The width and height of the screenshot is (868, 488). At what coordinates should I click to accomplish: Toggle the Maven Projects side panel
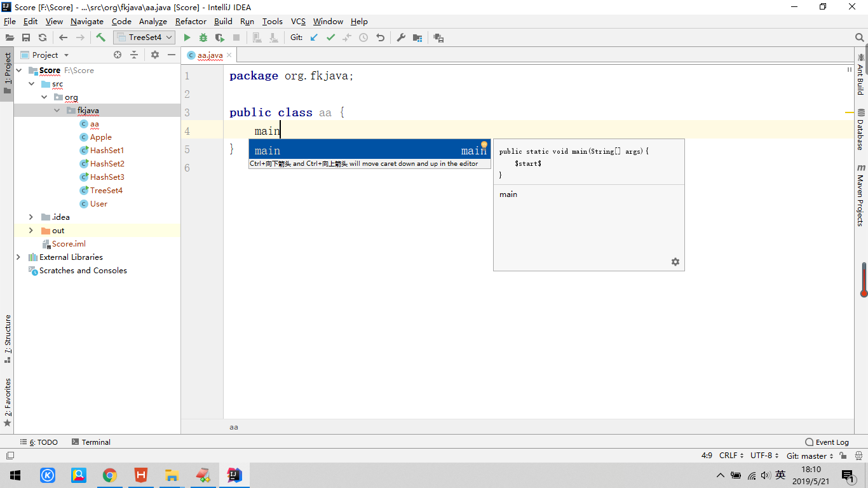[861, 196]
